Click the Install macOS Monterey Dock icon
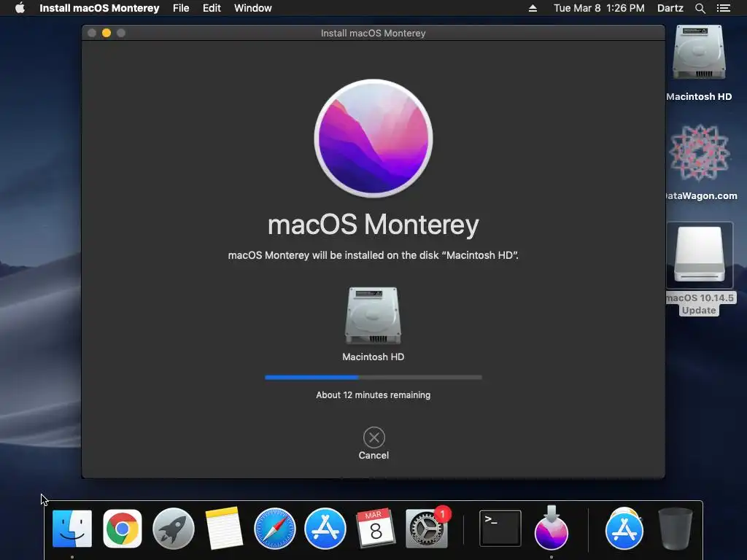Image resolution: width=747 pixels, height=560 pixels. pos(551,528)
